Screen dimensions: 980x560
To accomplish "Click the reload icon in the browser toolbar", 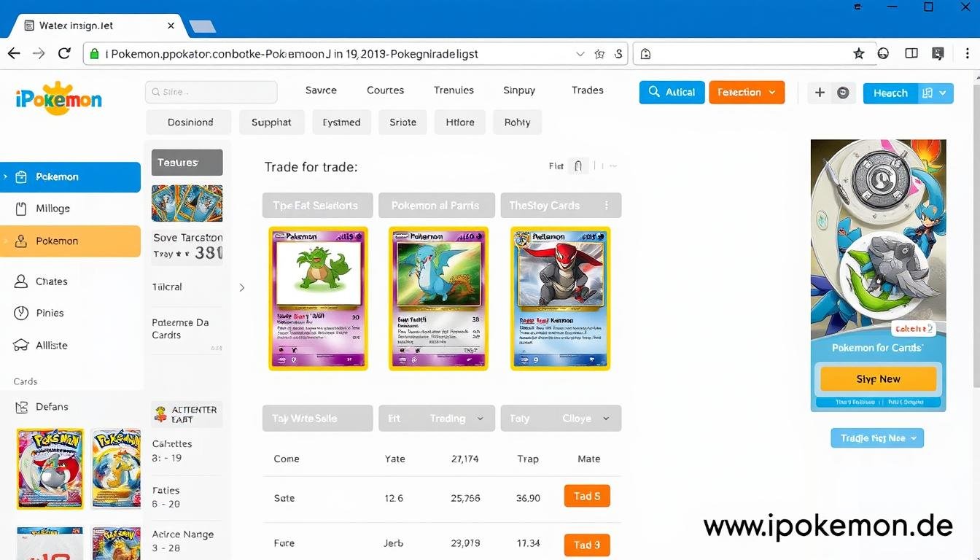I will click(64, 52).
